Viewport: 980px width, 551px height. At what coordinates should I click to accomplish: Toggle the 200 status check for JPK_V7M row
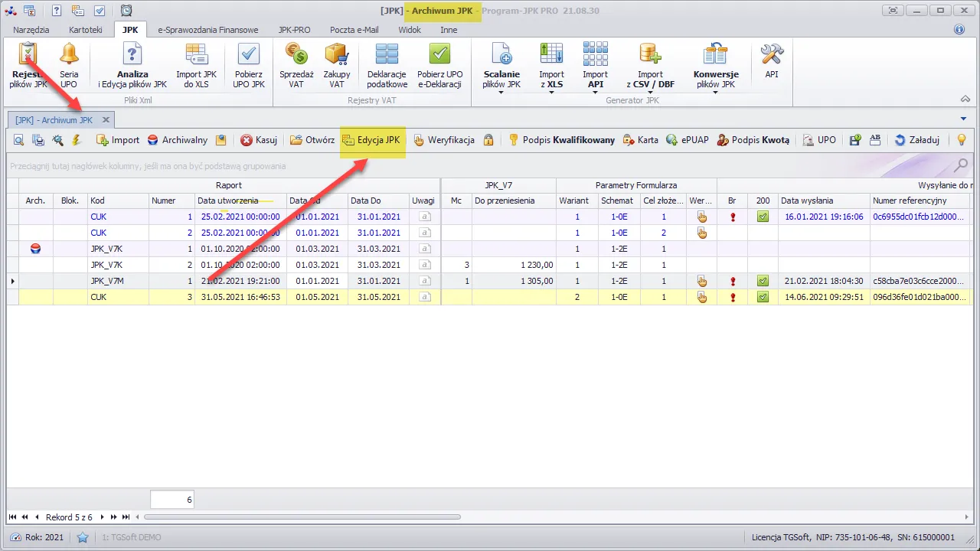click(x=763, y=281)
